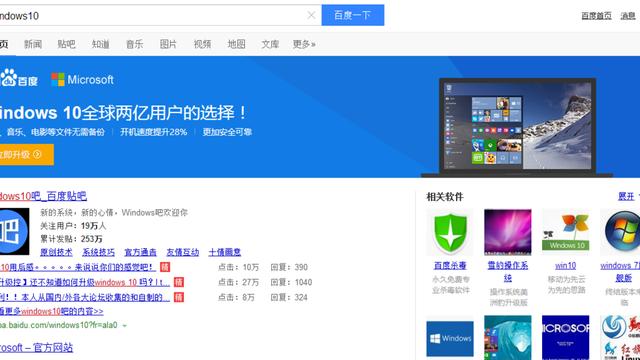Expand the arrow next to baidu.com/windows10 URL
The width and height of the screenshot is (640, 360).
124,326
